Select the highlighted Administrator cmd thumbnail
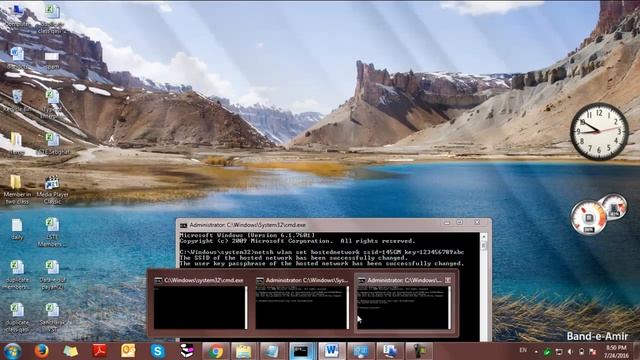 click(x=403, y=303)
